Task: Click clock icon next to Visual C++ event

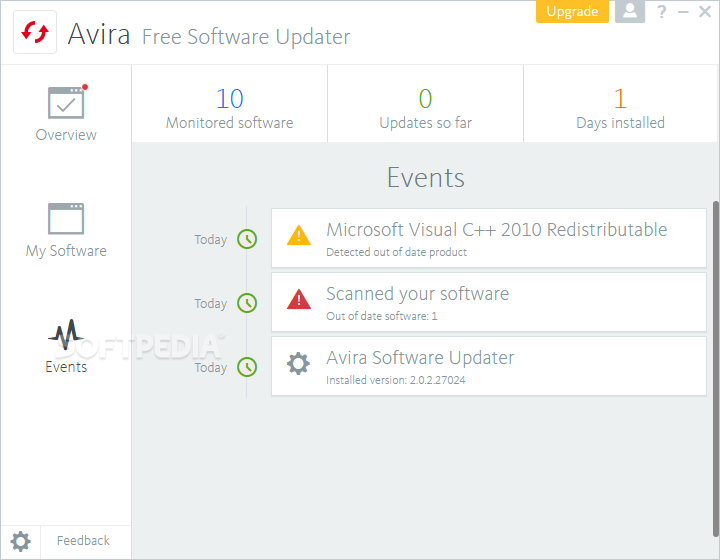Action: 247,239
